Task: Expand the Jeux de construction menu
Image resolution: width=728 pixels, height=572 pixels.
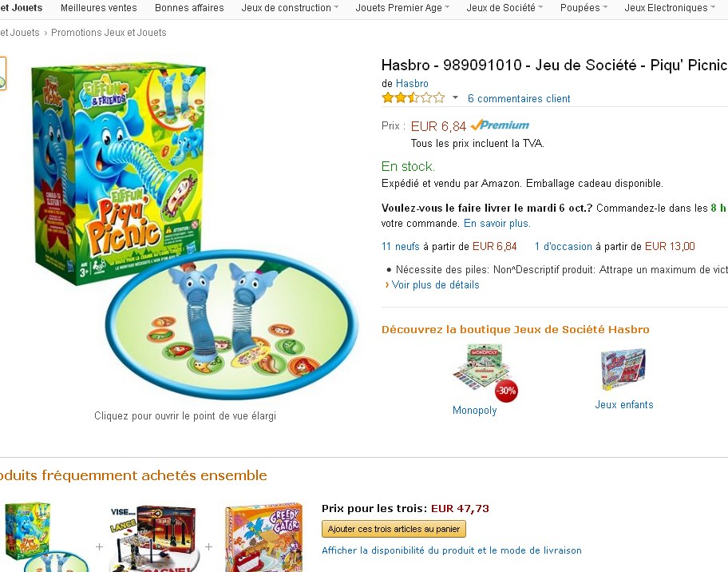Action: click(x=290, y=7)
